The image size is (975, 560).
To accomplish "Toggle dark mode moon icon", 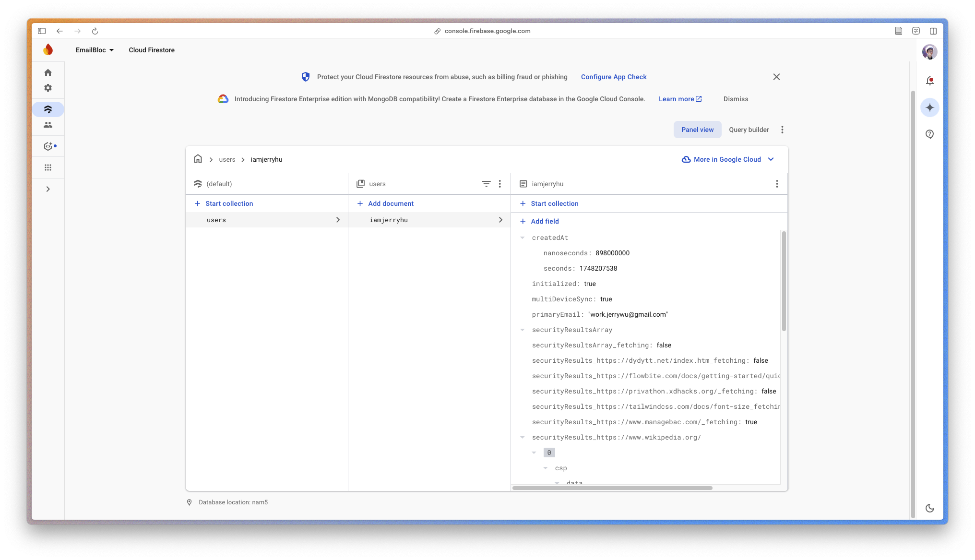I will pyautogui.click(x=929, y=508).
